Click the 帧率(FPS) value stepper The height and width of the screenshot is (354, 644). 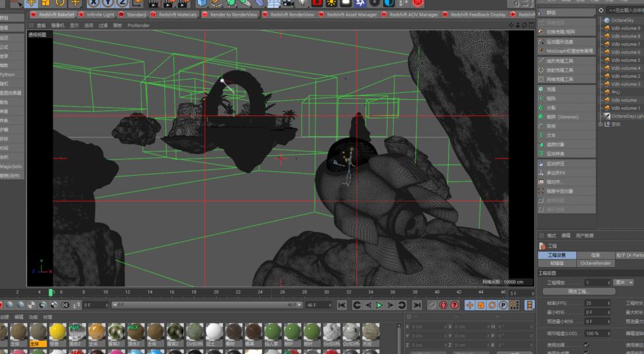point(607,303)
